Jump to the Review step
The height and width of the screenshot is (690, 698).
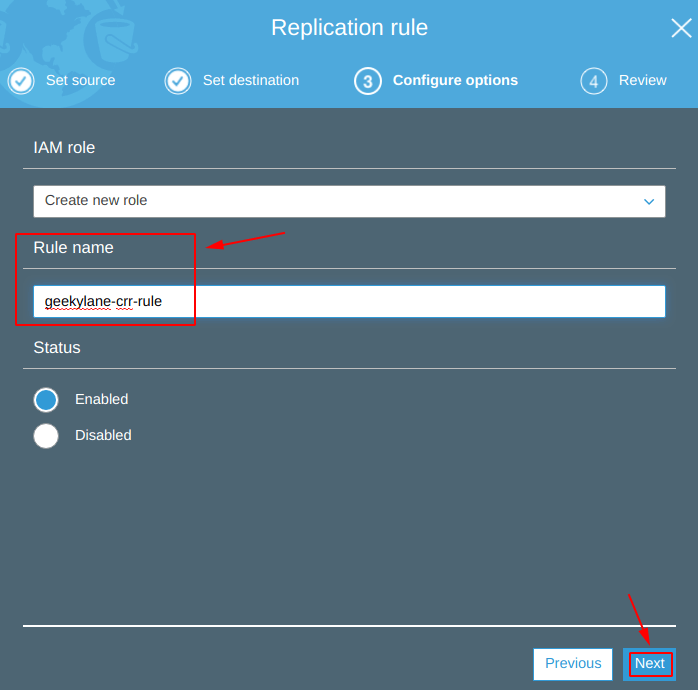642,80
